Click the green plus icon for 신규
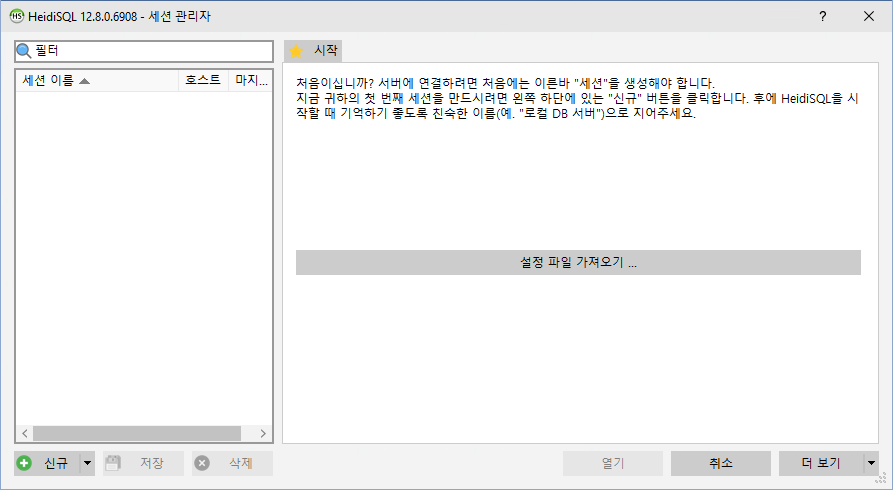Image resolution: width=893 pixels, height=490 pixels. point(24,463)
